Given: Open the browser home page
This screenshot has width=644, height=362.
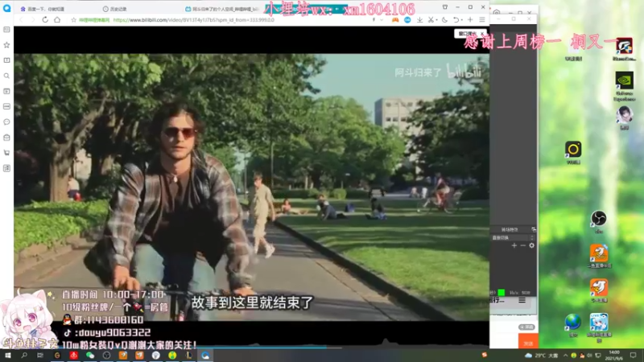Looking at the screenshot, I should pos(57,19).
